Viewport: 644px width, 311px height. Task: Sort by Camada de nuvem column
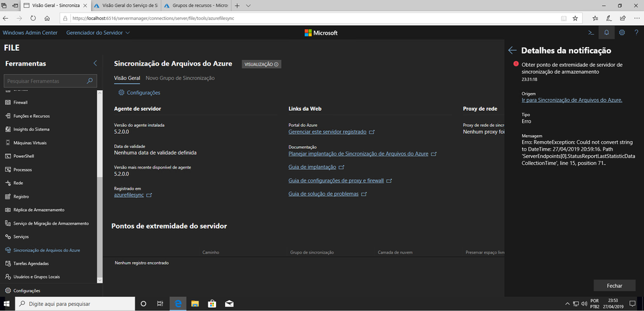395,252
